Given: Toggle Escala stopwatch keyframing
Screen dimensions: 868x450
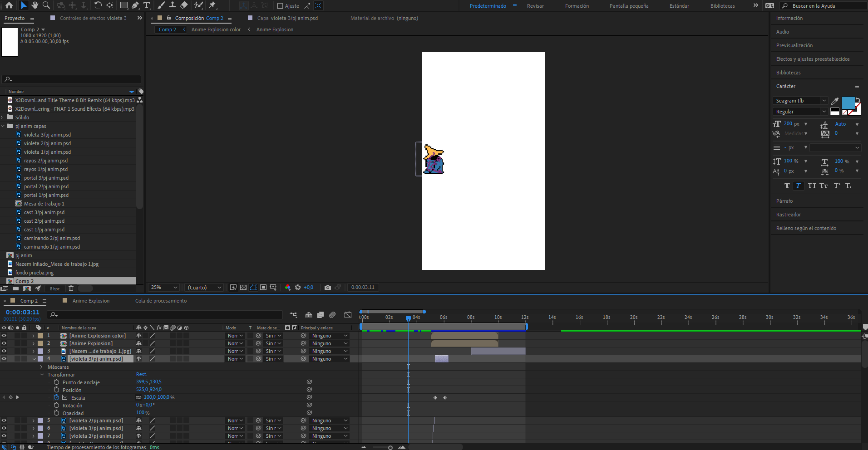Looking at the screenshot, I should [57, 398].
